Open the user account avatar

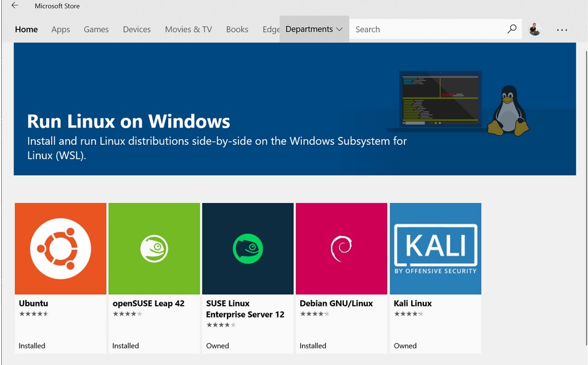point(534,29)
